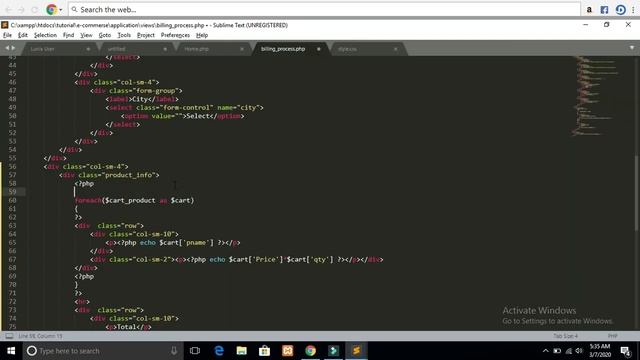Image resolution: width=640 pixels, height=360 pixels.
Task: Click name="city" attribute on line 49
Action: [x=238, y=108]
